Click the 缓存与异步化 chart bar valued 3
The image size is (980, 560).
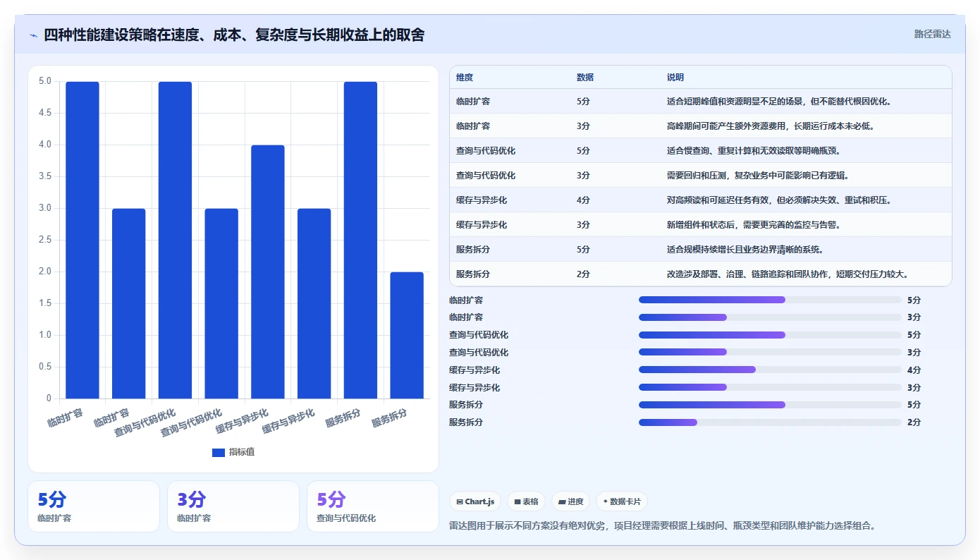pos(314,303)
